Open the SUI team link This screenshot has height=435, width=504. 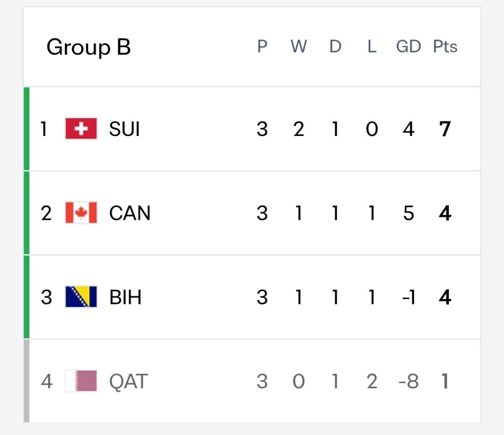tap(125, 129)
